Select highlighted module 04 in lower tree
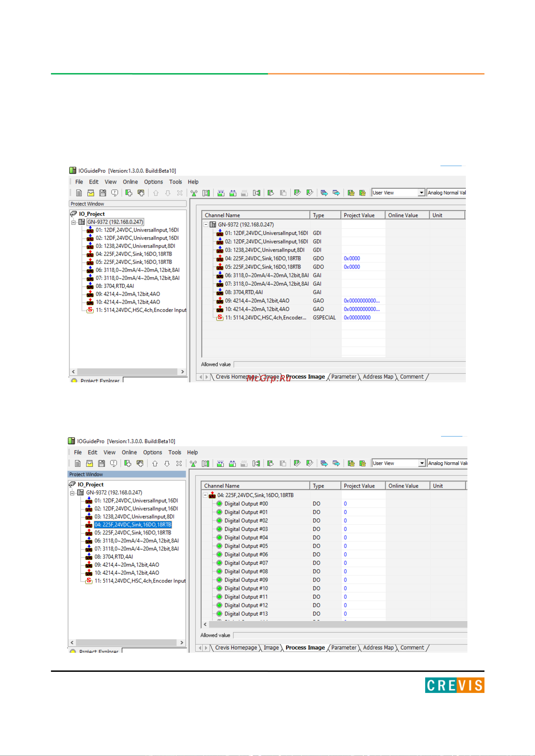The width and height of the screenshot is (535, 756). click(133, 525)
